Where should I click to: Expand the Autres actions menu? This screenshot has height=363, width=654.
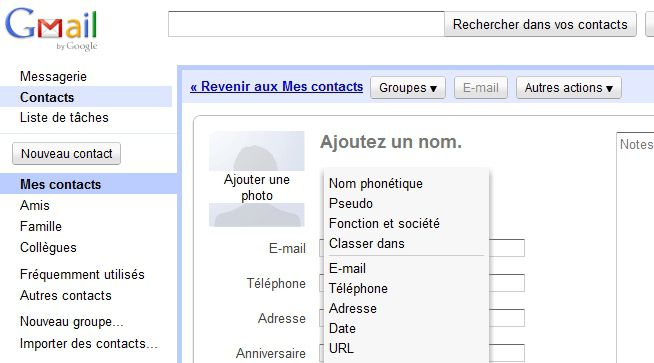tap(568, 88)
